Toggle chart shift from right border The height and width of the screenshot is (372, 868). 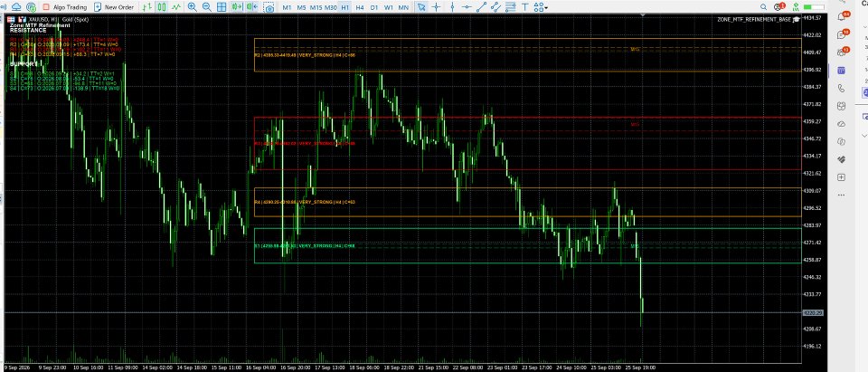click(252, 7)
